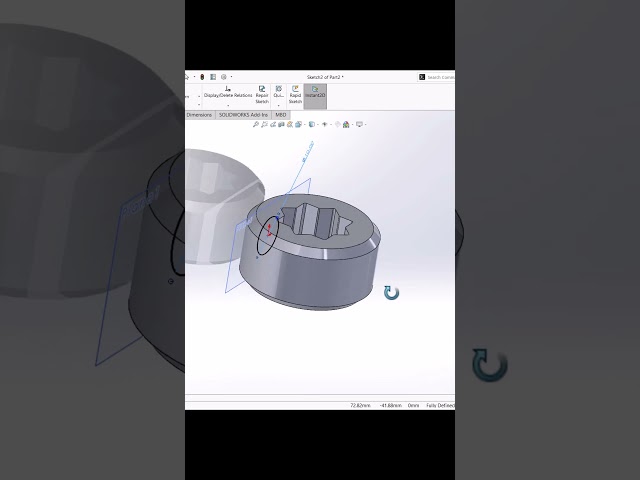Viewport: 640px width, 480px height.
Task: Click the Search Commands field
Action: point(437,77)
